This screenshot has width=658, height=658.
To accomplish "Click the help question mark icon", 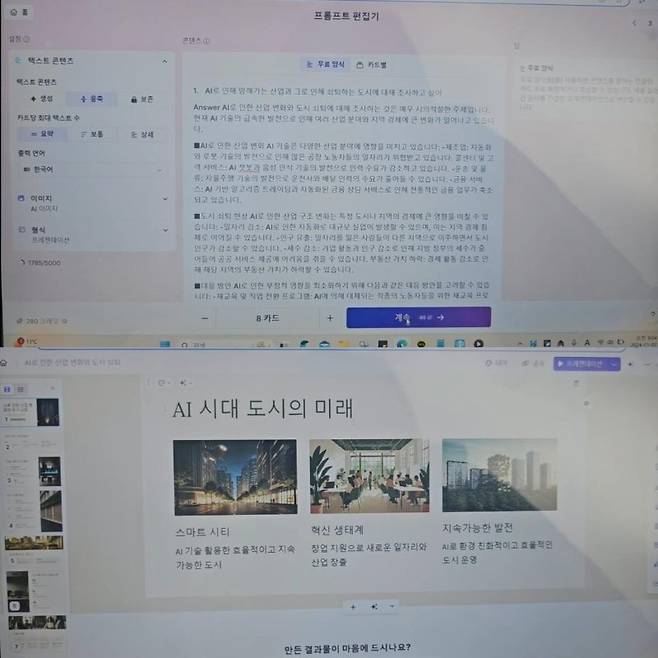I will click(653, 314).
